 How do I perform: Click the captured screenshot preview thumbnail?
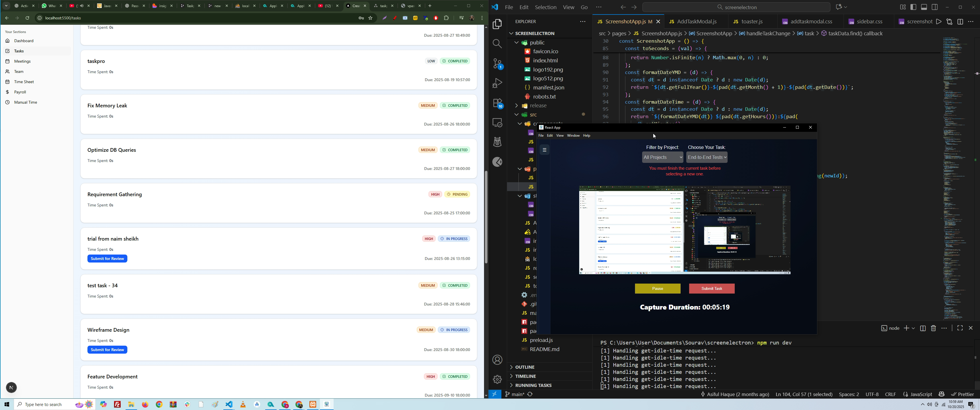(x=684, y=230)
